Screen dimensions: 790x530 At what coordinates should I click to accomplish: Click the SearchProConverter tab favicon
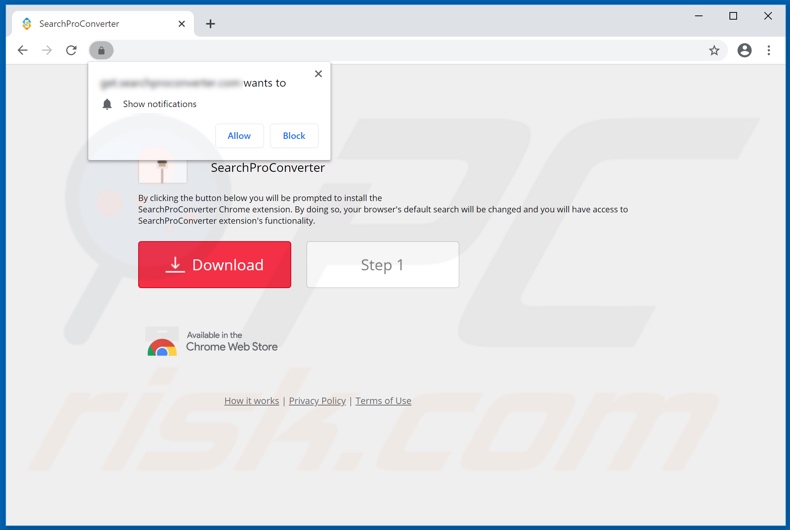click(27, 24)
